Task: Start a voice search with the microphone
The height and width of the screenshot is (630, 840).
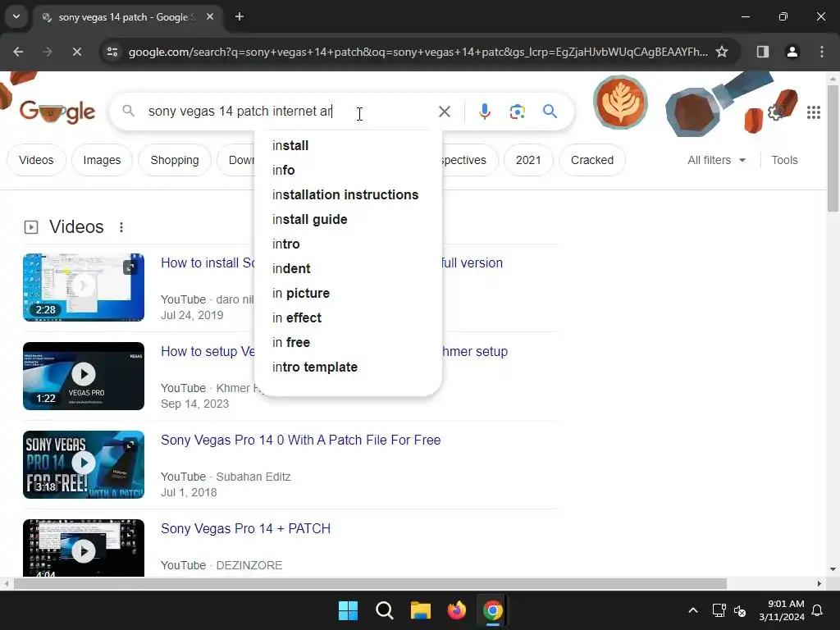Action: click(x=484, y=112)
